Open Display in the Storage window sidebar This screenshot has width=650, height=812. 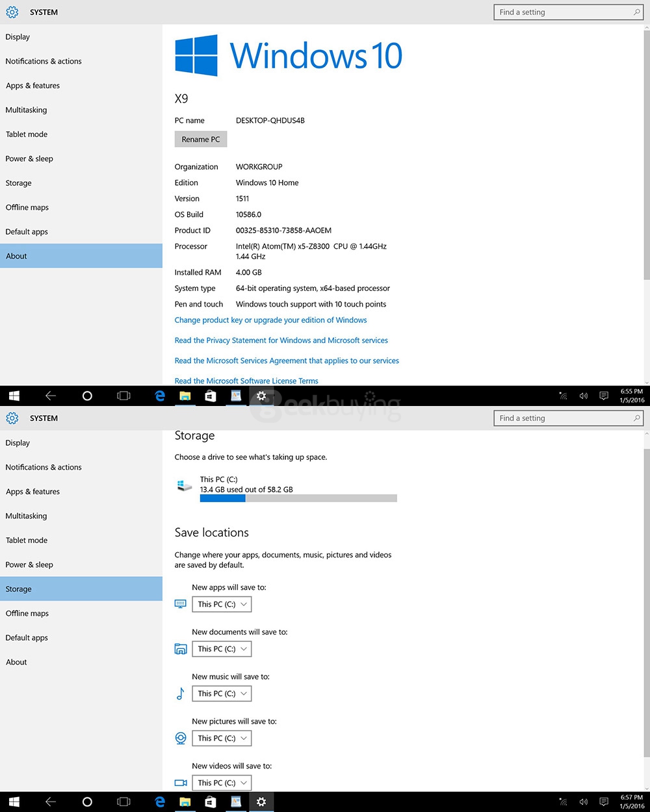click(81, 443)
